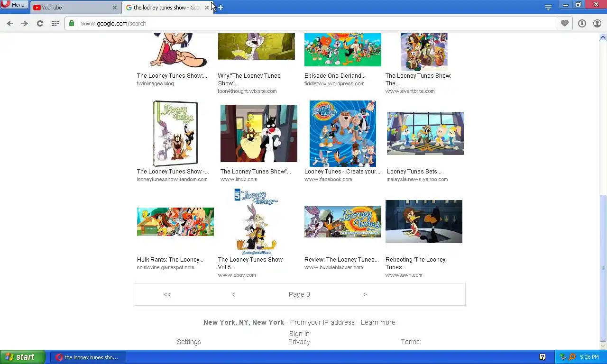Click the Sign in link
The height and width of the screenshot is (364, 607).
click(x=299, y=334)
